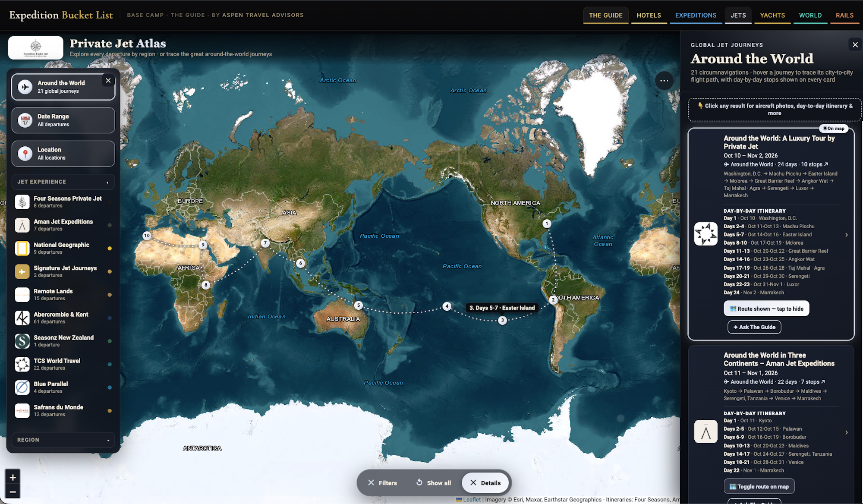
Task: Select the Remote Lands logo icon
Action: click(22, 295)
